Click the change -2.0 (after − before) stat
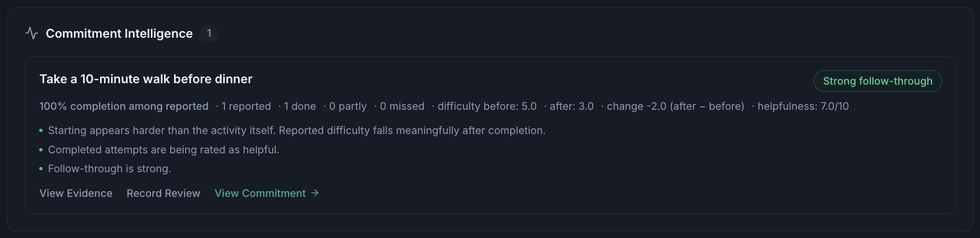980x238 pixels. [675, 106]
